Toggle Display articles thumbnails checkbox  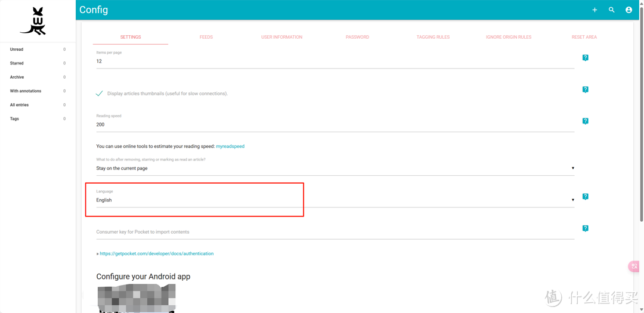coord(100,94)
